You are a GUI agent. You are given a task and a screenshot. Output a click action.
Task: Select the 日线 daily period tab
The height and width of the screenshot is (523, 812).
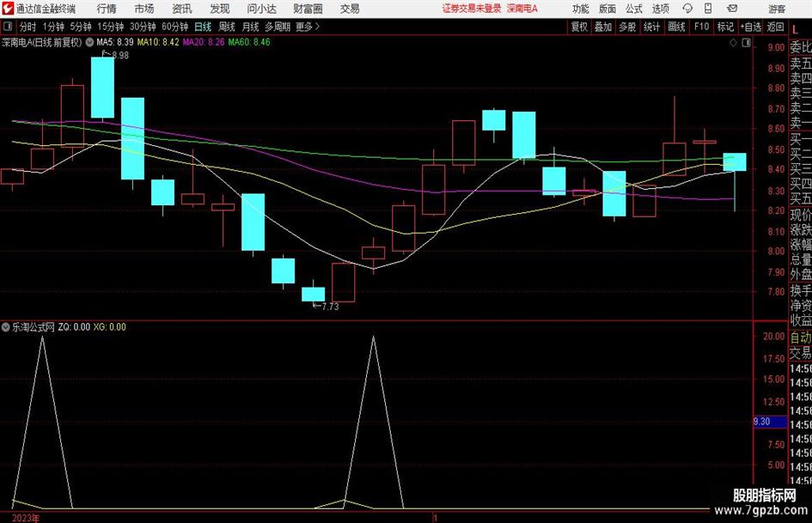[x=203, y=27]
